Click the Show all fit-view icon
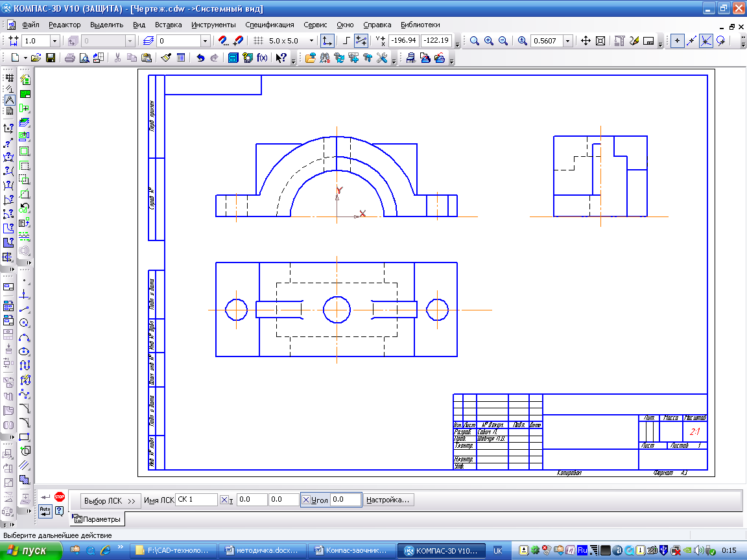The height and width of the screenshot is (560, 747). (600, 41)
